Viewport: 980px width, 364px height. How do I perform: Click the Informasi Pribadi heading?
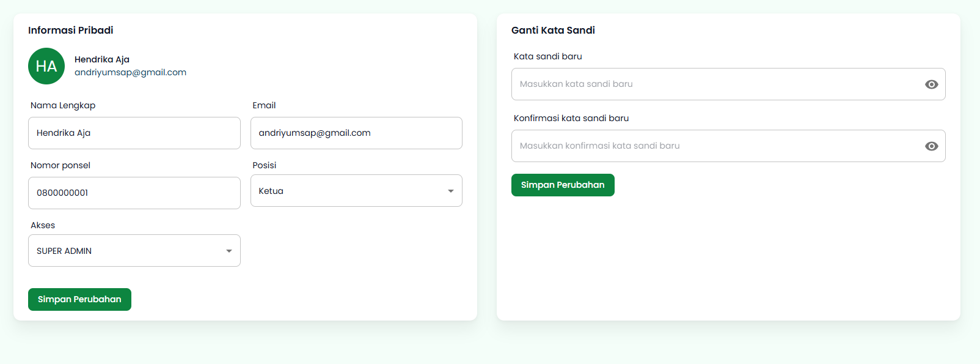pos(70,30)
